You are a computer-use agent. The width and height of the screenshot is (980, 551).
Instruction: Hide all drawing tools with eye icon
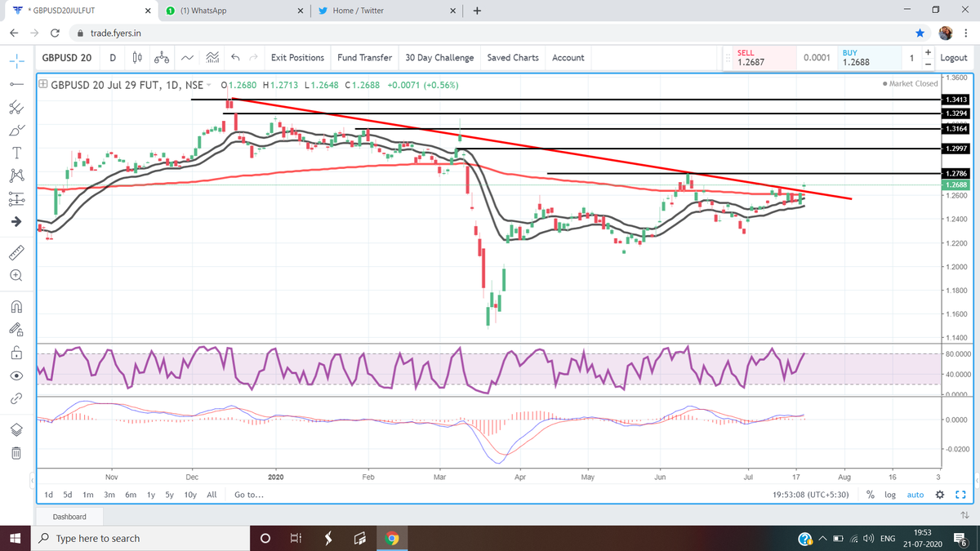[x=16, y=375]
